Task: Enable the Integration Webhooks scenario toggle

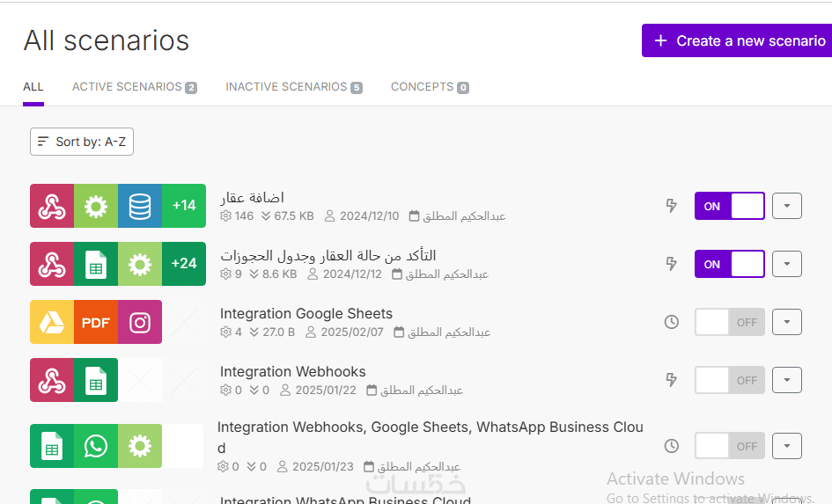Action: point(729,380)
